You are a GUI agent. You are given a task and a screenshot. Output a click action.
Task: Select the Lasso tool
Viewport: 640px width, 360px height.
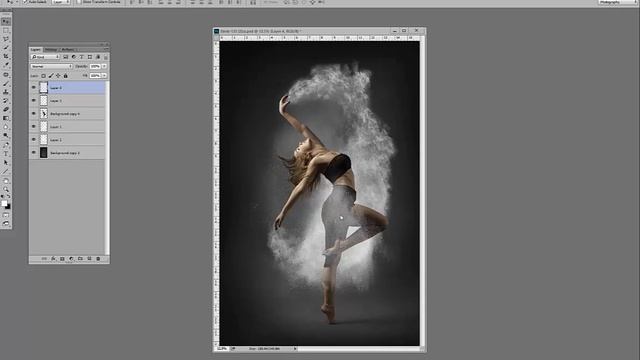tap(6, 39)
